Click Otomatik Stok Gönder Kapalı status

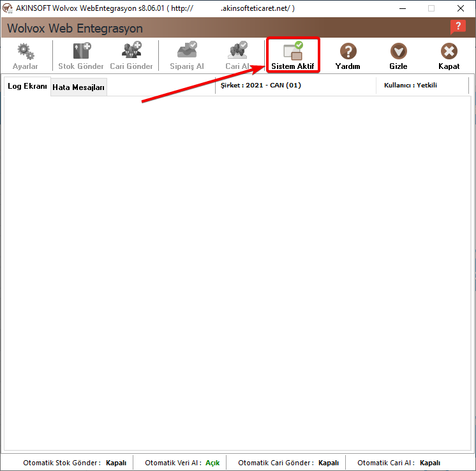[x=75, y=463]
